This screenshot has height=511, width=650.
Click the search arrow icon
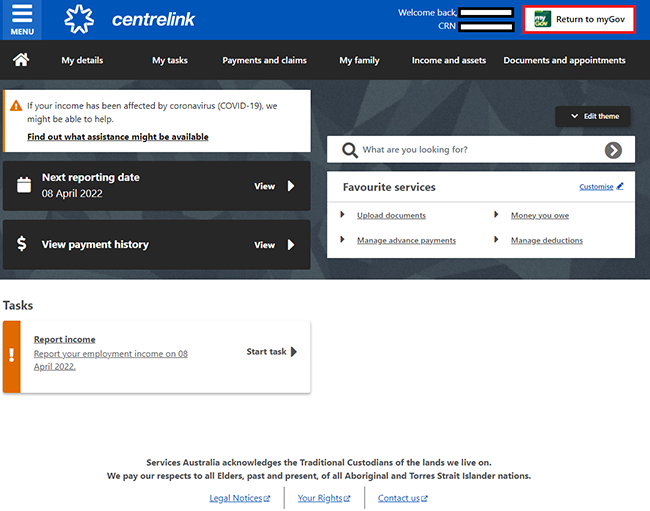pos(613,150)
